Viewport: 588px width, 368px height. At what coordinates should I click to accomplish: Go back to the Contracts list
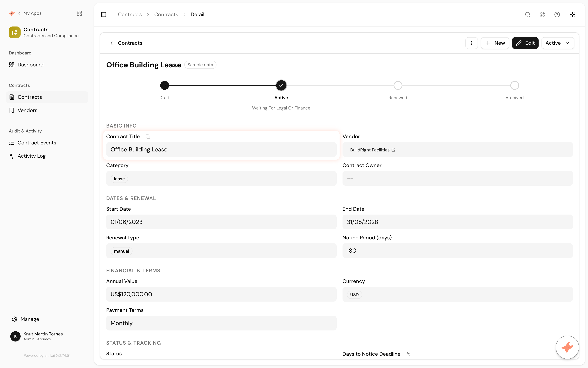[126, 43]
